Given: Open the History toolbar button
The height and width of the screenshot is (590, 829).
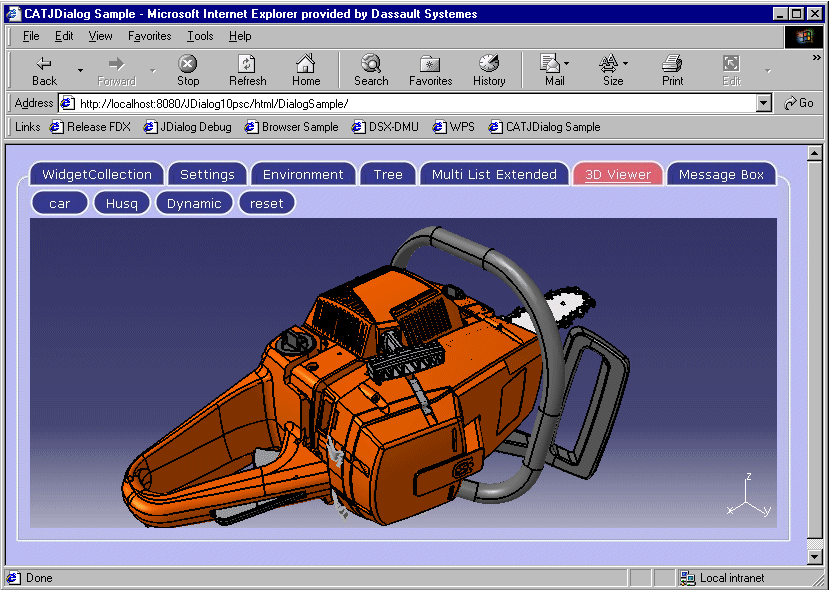Looking at the screenshot, I should pyautogui.click(x=489, y=71).
